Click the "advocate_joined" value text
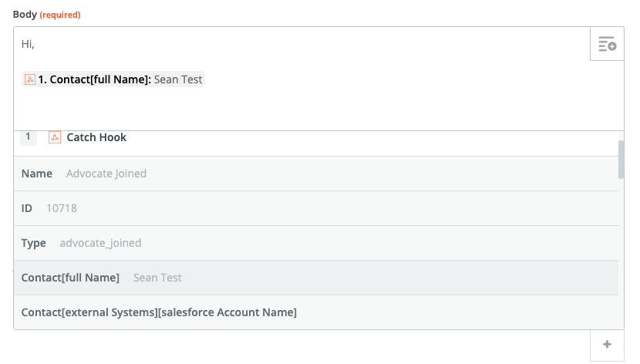This screenshot has width=640, height=364. pos(100,243)
